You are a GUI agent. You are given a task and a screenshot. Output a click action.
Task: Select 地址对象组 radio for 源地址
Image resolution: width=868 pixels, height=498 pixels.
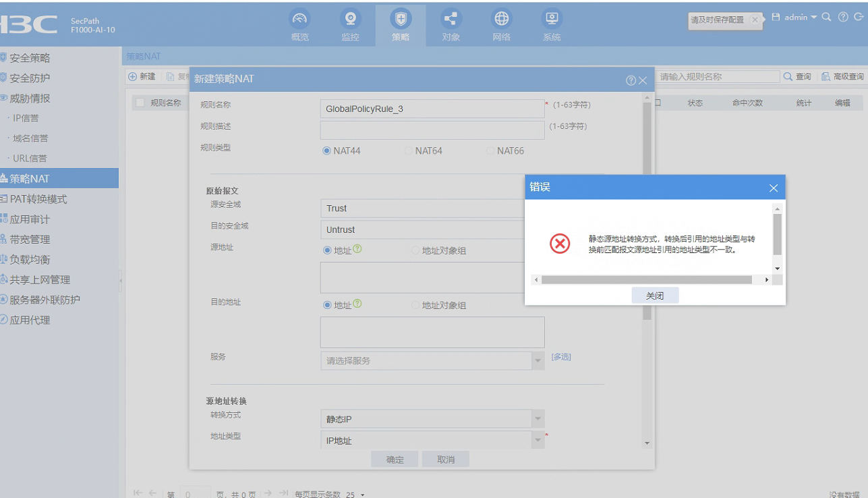415,250
